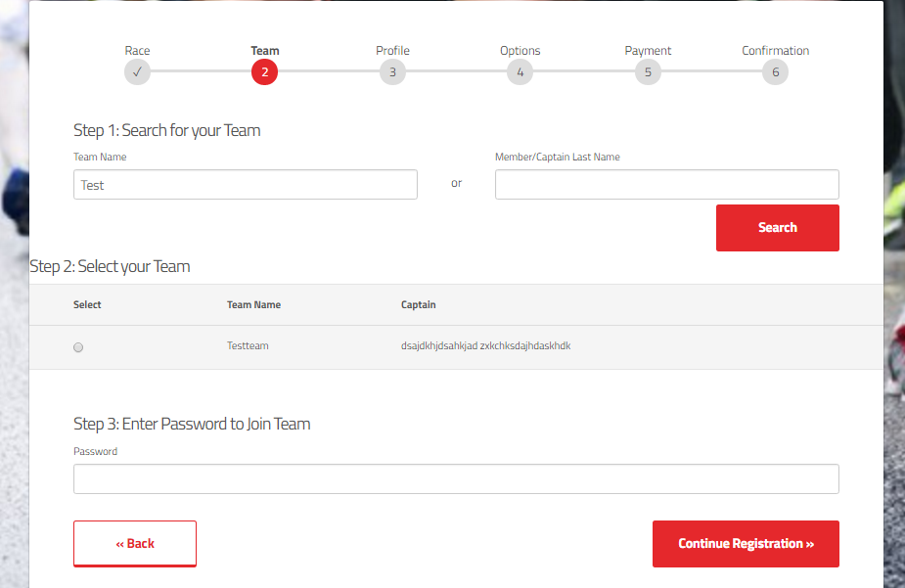Open Options step 4 circle

[520, 72]
